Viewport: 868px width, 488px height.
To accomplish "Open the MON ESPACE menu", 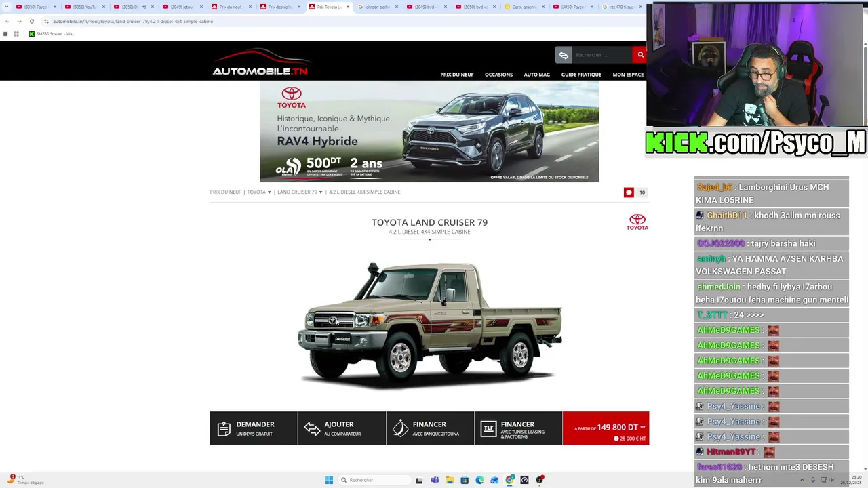I will (x=628, y=75).
